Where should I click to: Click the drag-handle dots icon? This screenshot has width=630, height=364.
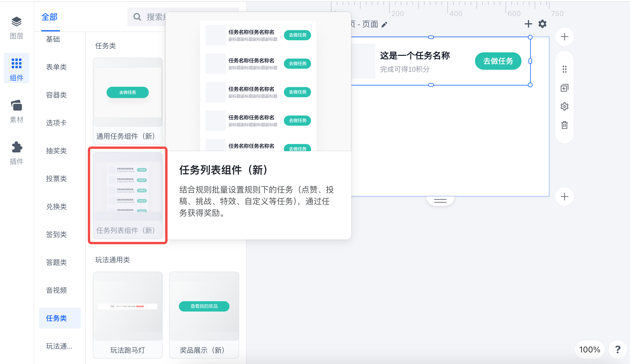(564, 69)
